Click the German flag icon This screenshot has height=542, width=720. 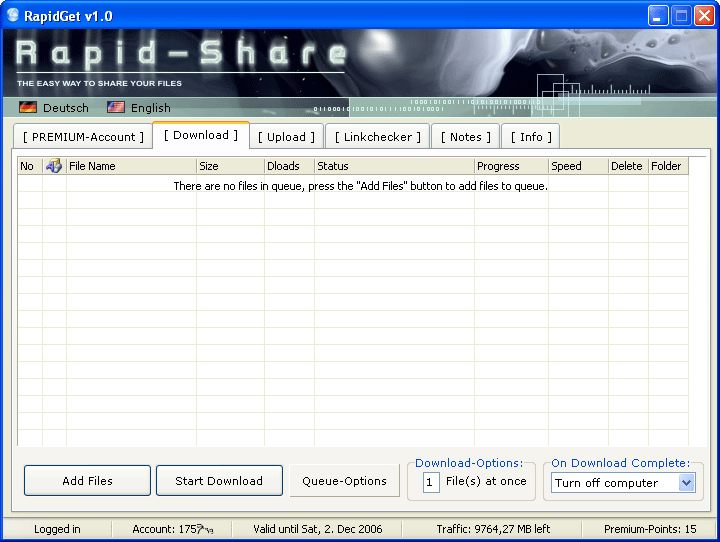pos(28,107)
